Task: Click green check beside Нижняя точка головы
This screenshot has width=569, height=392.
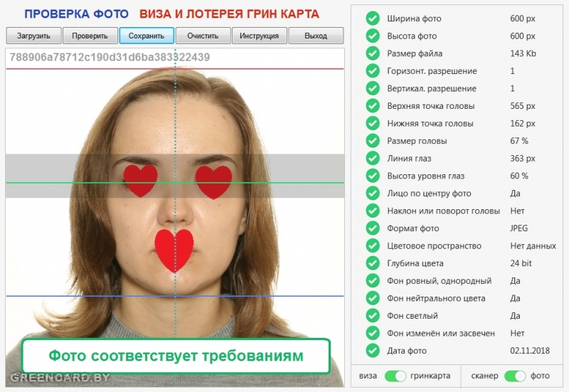Action: click(x=373, y=123)
